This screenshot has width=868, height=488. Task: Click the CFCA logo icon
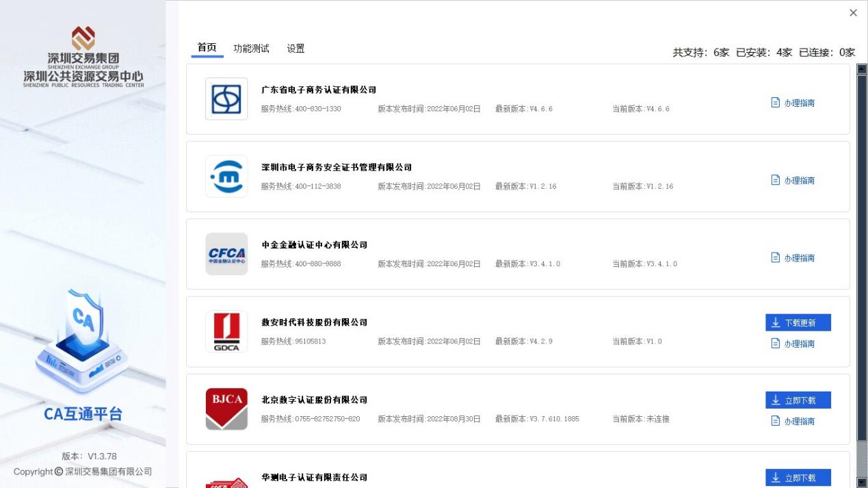pos(226,254)
